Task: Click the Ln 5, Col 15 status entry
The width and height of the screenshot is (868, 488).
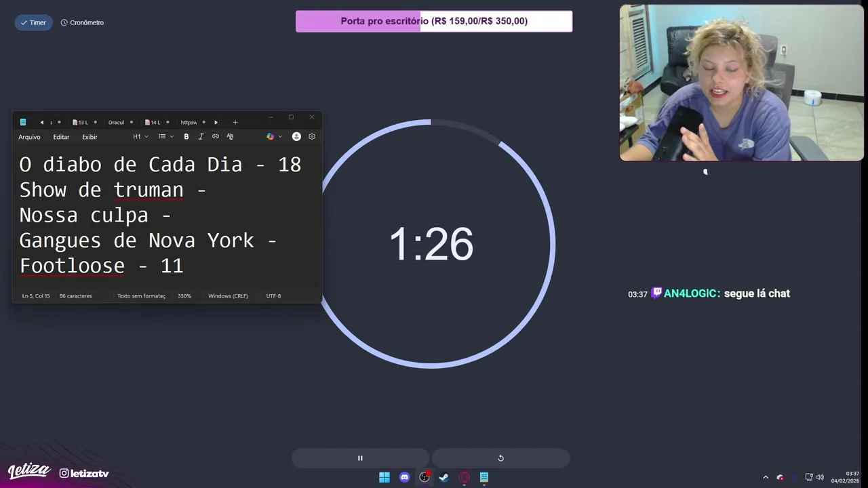Action: click(36, 296)
